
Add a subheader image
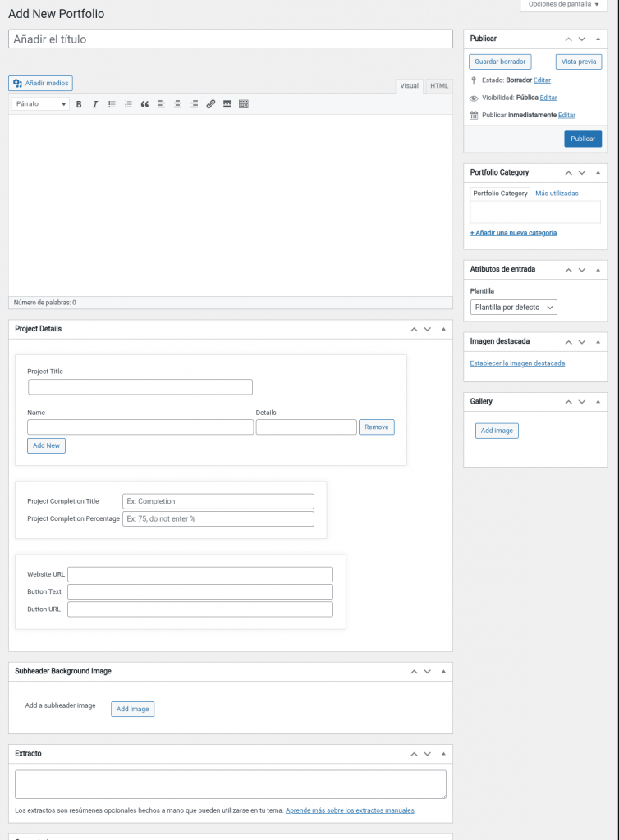coord(132,710)
